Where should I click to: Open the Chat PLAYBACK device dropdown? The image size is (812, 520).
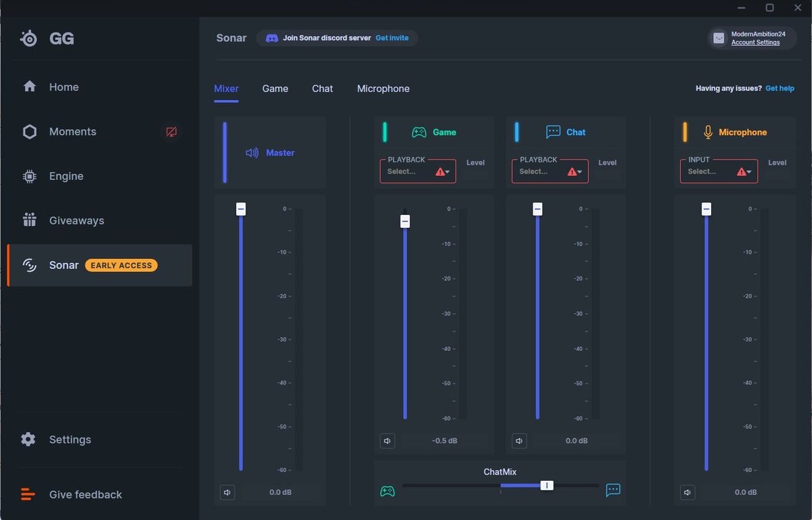pyautogui.click(x=550, y=171)
